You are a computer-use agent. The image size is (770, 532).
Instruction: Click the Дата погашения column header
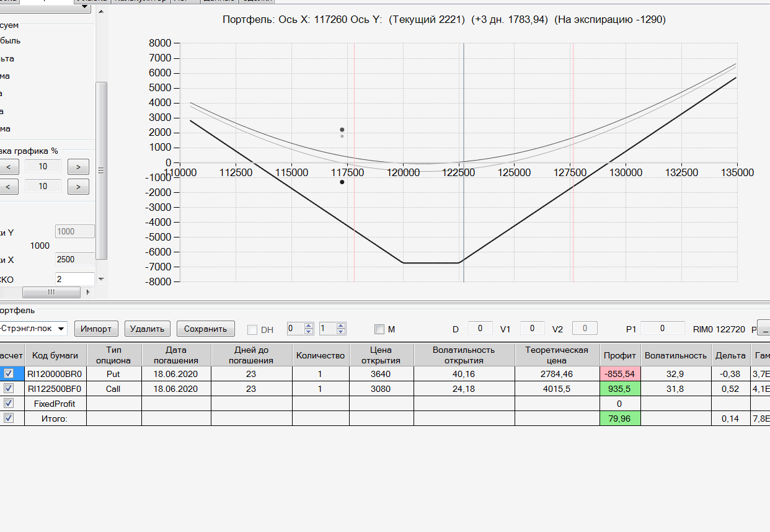pos(177,355)
